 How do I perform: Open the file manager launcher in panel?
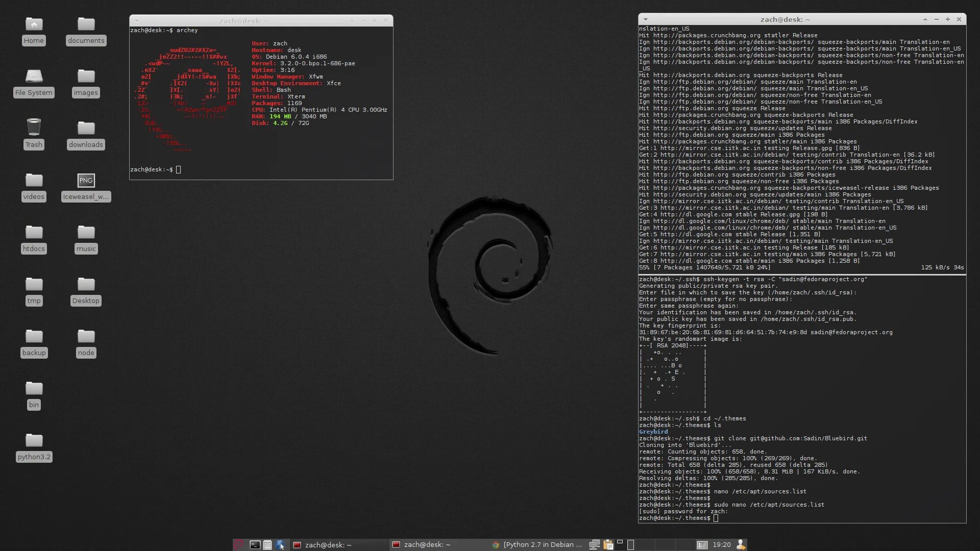point(267,545)
